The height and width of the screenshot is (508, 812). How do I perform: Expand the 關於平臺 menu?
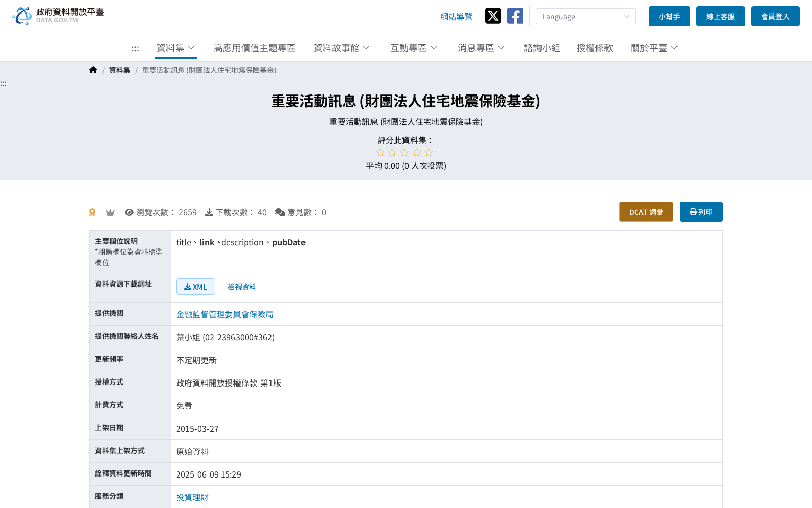click(x=654, y=48)
